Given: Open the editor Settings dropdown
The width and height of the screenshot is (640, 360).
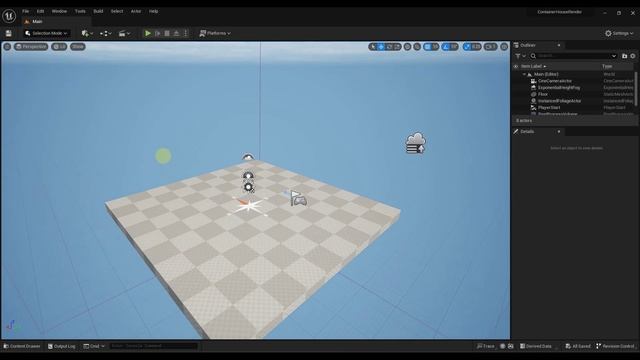Looking at the screenshot, I should 619,33.
